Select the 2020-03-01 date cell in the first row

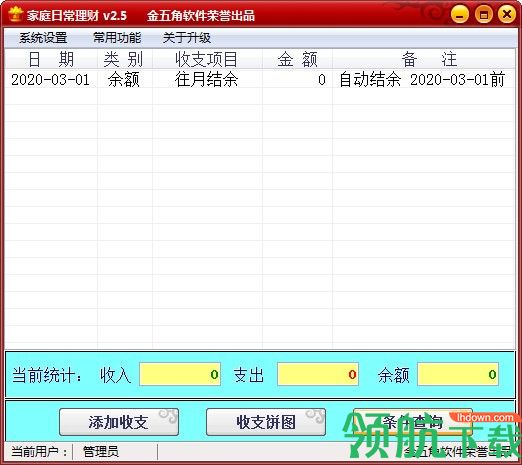(51, 80)
